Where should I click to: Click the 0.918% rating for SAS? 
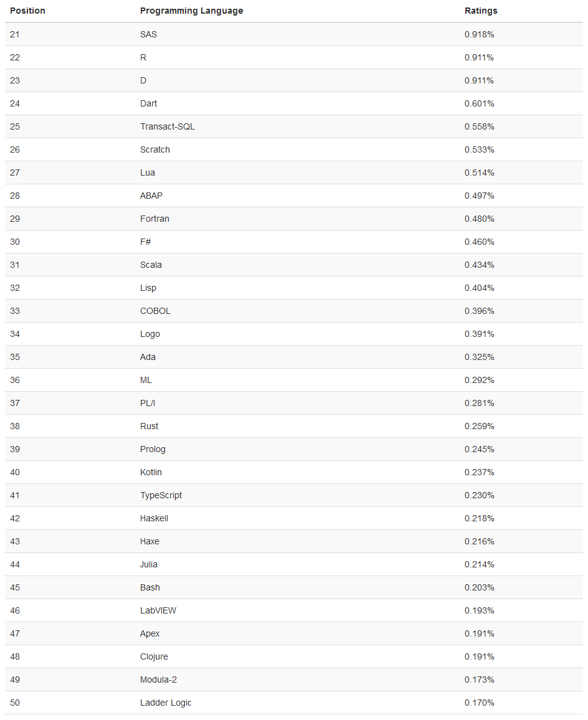click(x=479, y=34)
